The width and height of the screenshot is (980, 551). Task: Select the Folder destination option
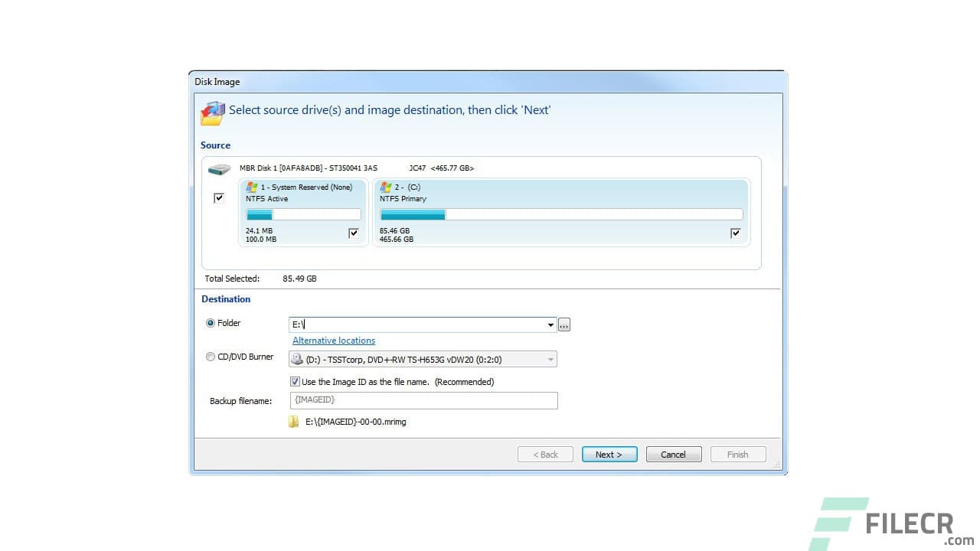tap(211, 323)
